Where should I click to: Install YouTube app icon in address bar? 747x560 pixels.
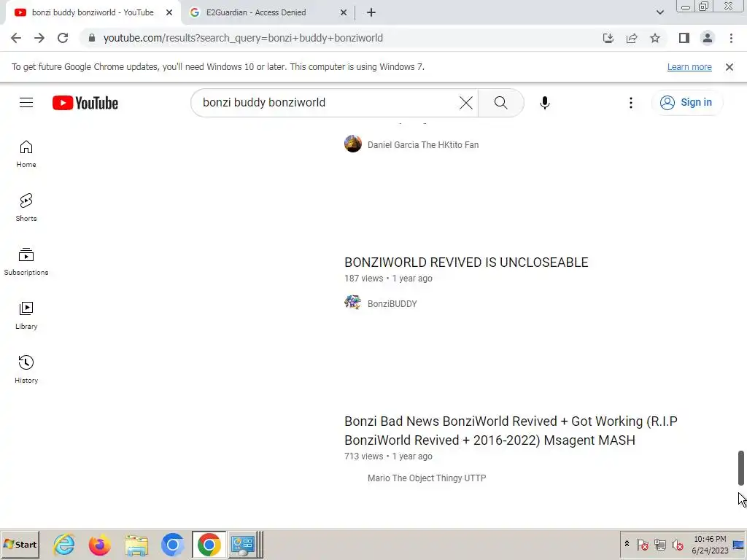click(608, 38)
